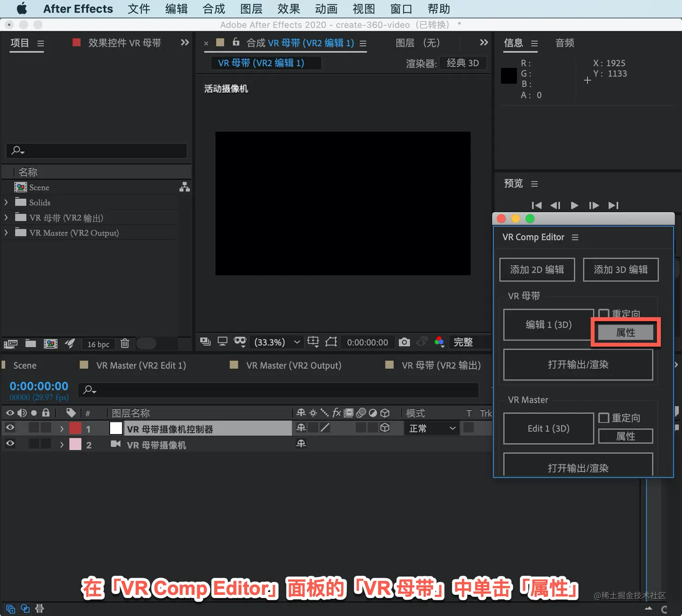Show hidden project panel tabs chevron
This screenshot has width=682, height=616.
point(184,42)
